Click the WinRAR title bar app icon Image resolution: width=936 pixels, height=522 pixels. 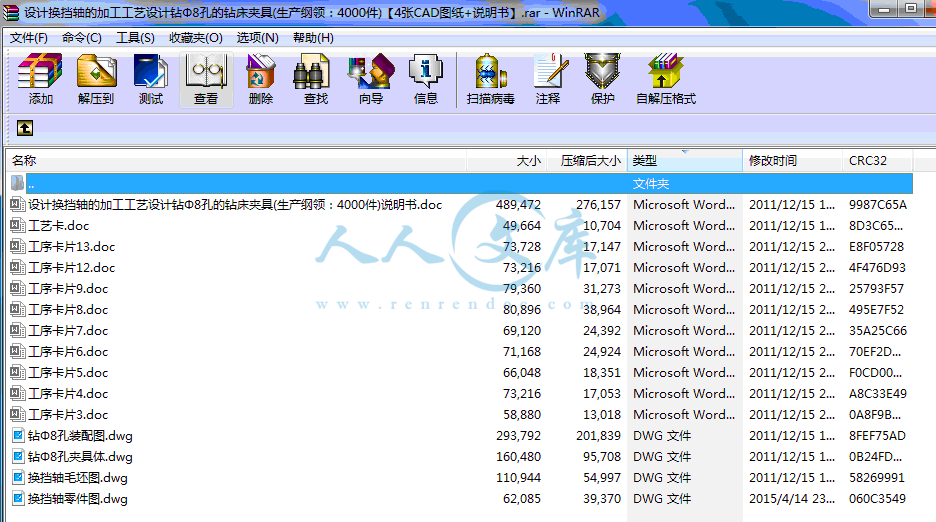(10, 12)
